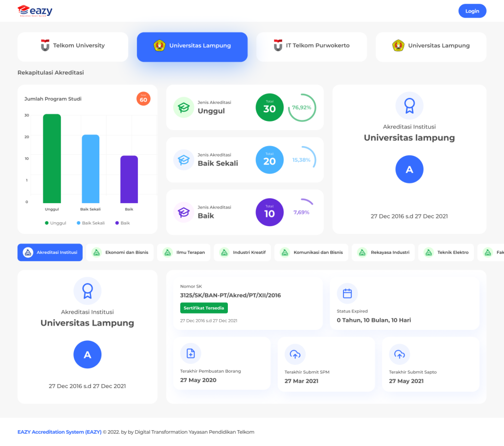Screen dimensions: 504x446
Task: Click the green Unggul bar in chart
Action: pyautogui.click(x=52, y=158)
